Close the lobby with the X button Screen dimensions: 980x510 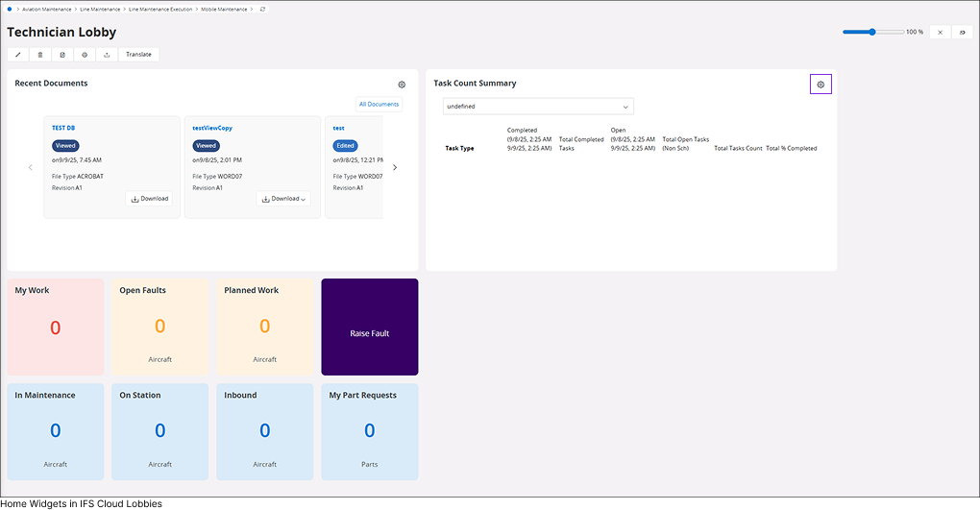point(940,32)
